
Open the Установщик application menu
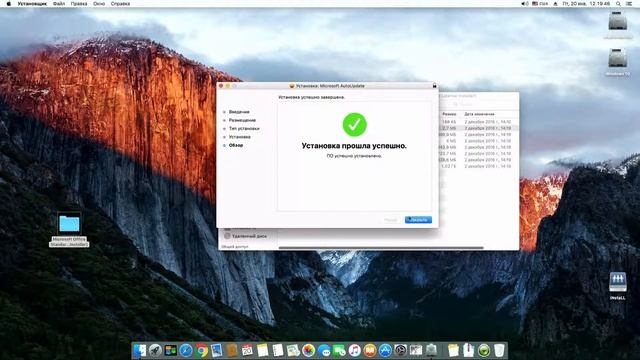click(x=32, y=4)
